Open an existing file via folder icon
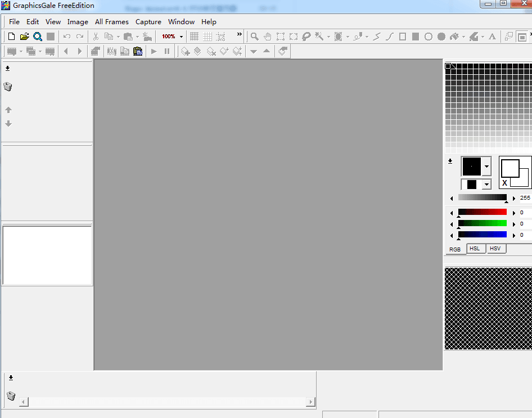The height and width of the screenshot is (418, 532). (24, 37)
